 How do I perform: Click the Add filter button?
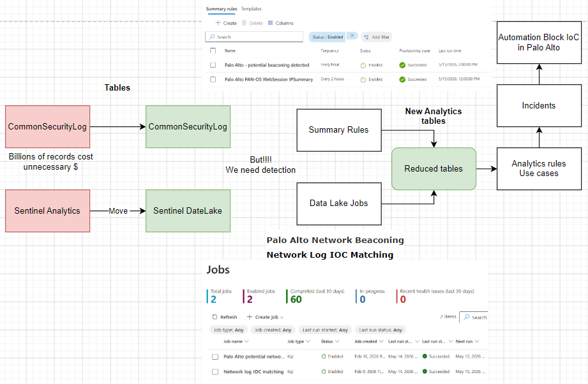click(x=377, y=37)
